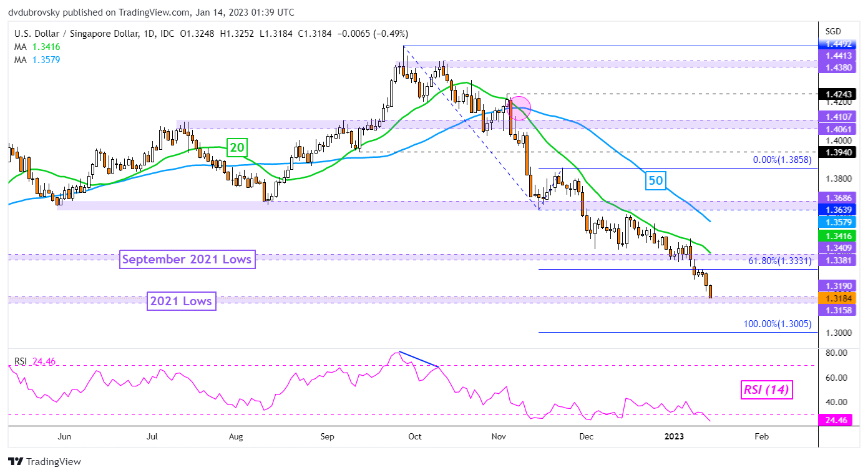
Task: Click the pink circle marker on November crossover
Action: coord(520,108)
